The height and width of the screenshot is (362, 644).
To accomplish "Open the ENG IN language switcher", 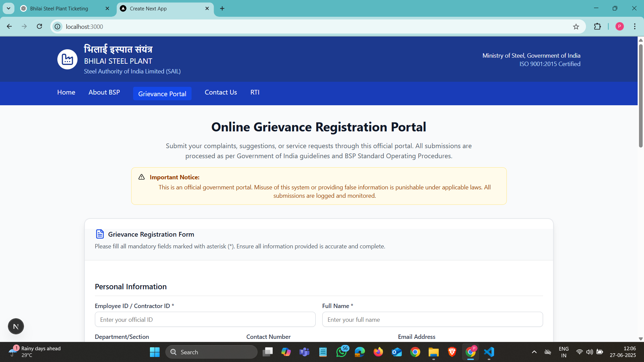I will pos(564,352).
